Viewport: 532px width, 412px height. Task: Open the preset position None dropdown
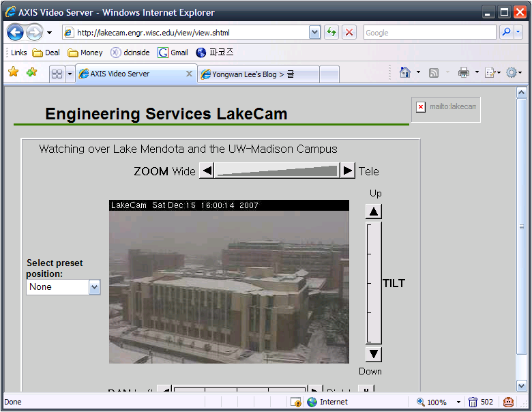coord(63,287)
